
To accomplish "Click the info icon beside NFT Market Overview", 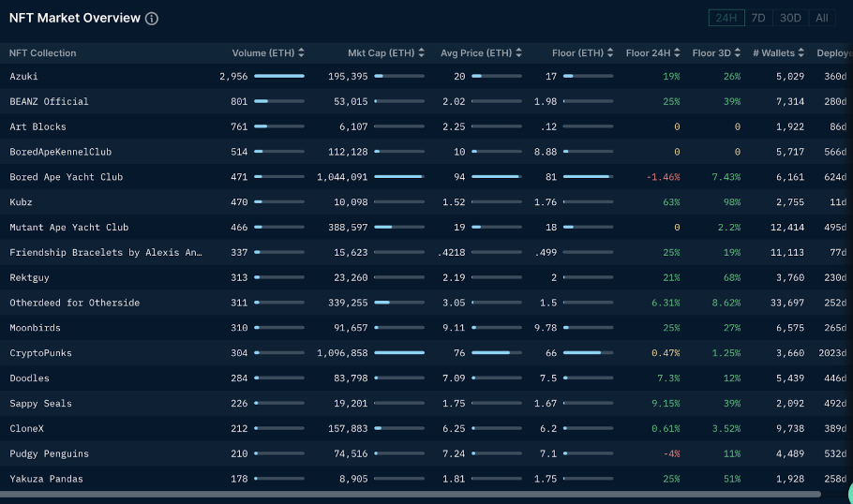I will 152,19.
